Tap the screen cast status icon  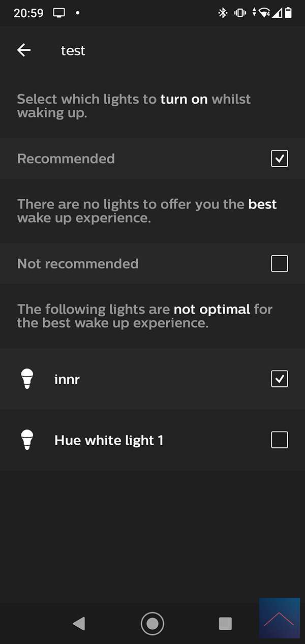(59, 13)
